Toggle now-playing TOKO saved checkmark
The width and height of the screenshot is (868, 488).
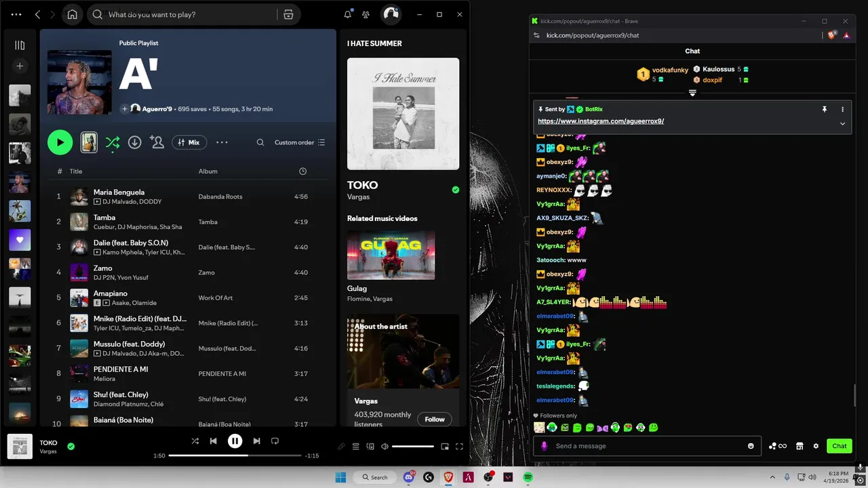(71, 446)
